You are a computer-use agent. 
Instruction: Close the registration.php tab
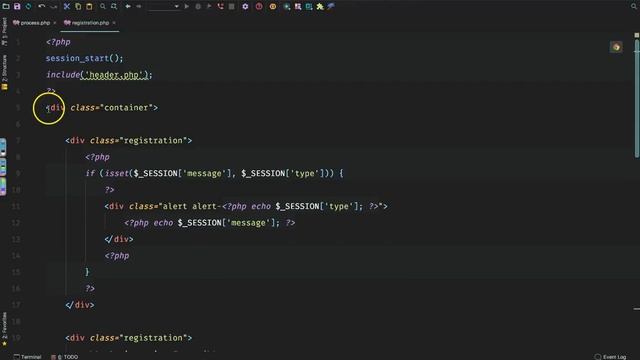pyautogui.click(x=114, y=23)
